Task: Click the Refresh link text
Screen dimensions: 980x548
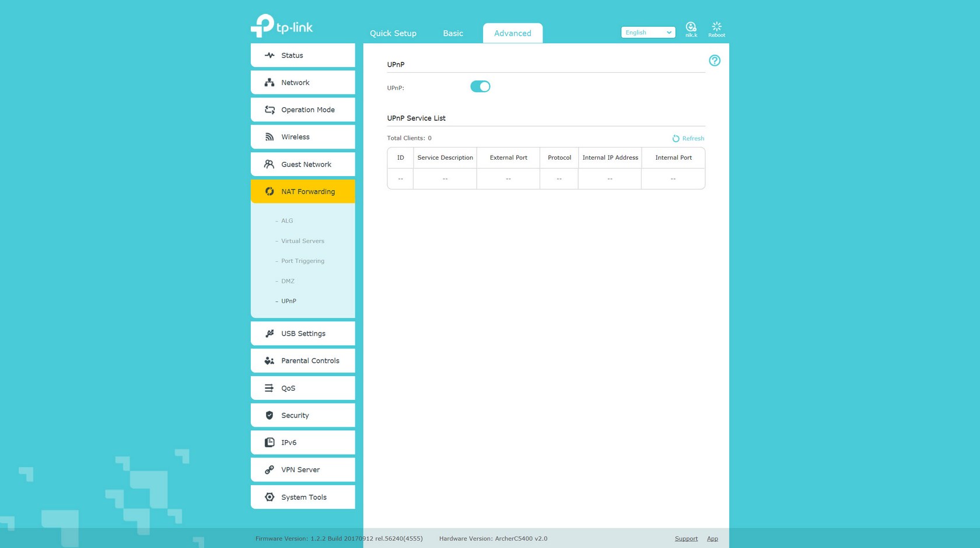Action: 693,139
